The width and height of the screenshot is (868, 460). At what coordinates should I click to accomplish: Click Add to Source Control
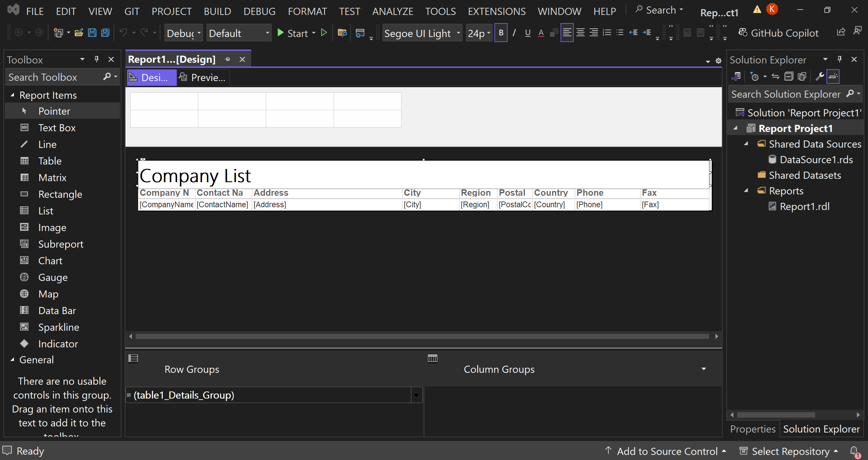tap(666, 451)
